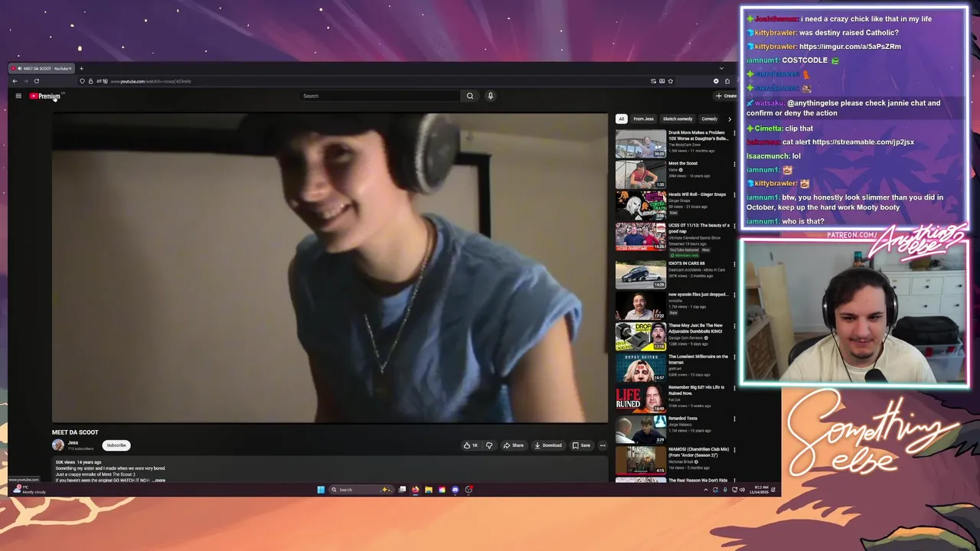Dislike the video with thumbs down

point(488,445)
